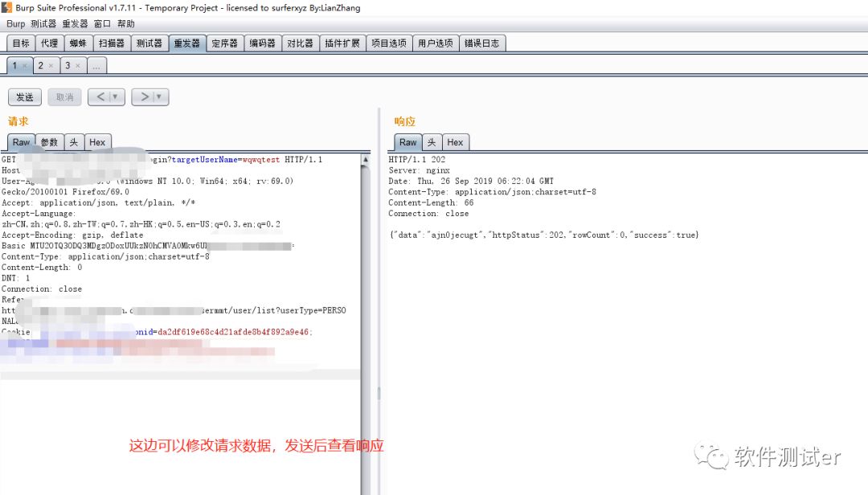Click the targetUserName=wqwqtest parameter text
868x495 pixels.
[x=226, y=159]
